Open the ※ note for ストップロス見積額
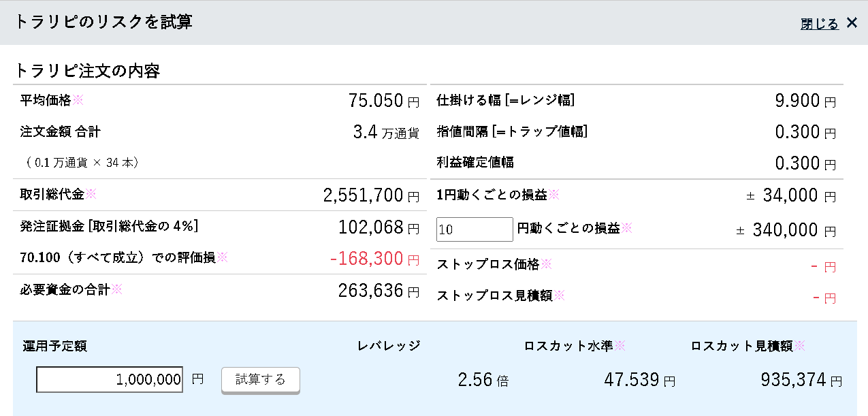This screenshot has width=868, height=416. [559, 295]
